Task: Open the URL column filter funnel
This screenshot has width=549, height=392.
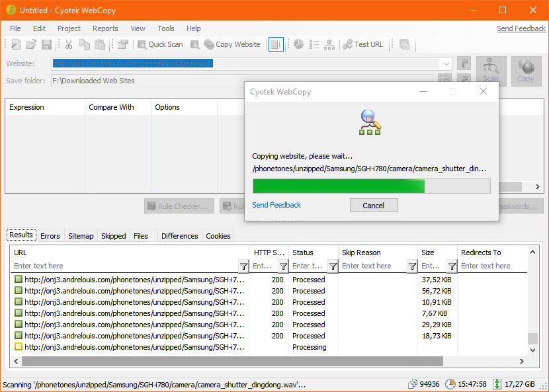Action: [243, 266]
